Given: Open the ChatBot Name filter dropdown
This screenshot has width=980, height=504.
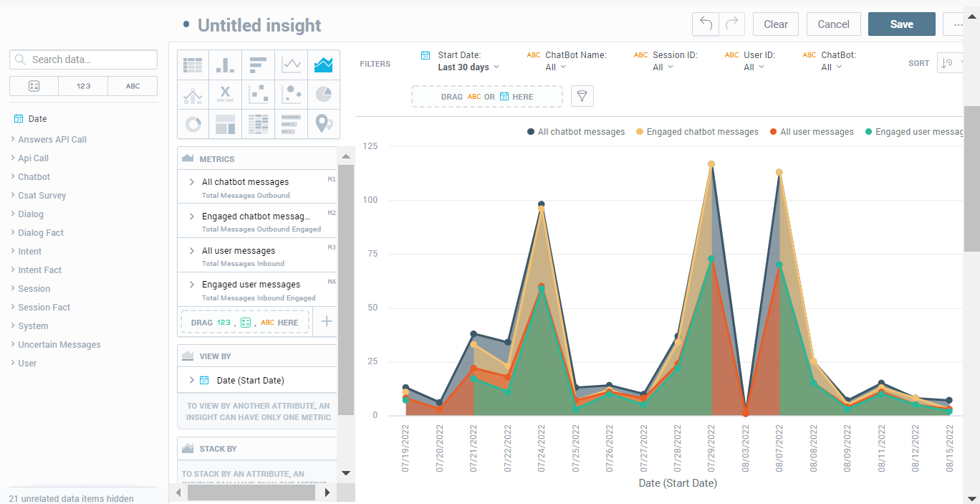Looking at the screenshot, I should pos(556,66).
